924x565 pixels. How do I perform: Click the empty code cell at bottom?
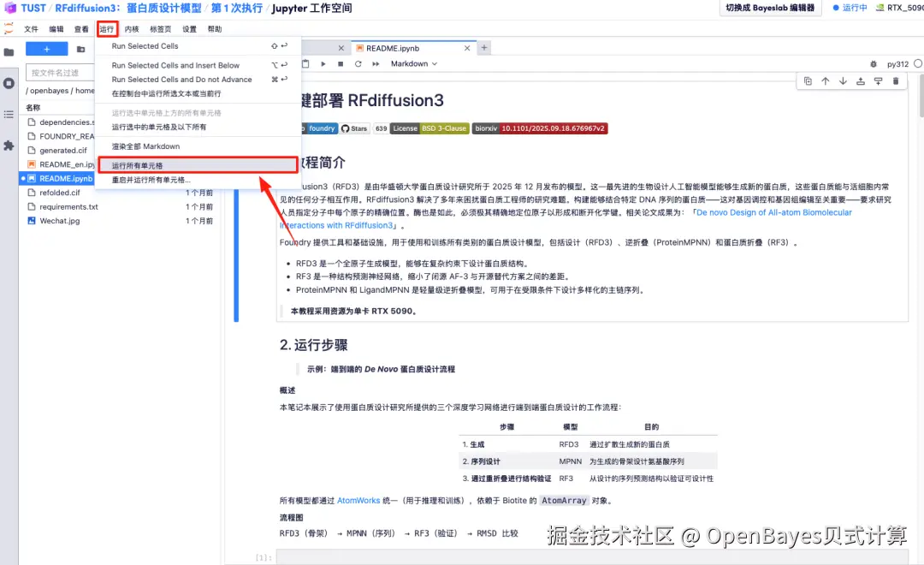592,557
